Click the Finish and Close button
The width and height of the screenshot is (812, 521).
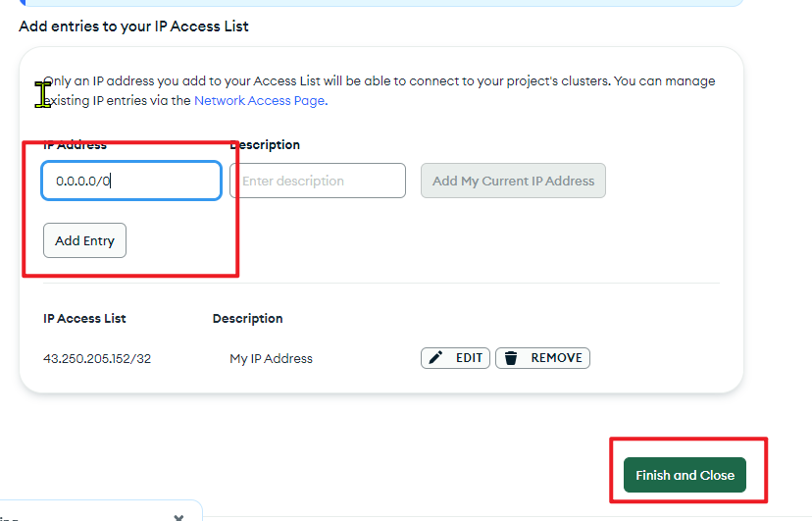(685, 475)
